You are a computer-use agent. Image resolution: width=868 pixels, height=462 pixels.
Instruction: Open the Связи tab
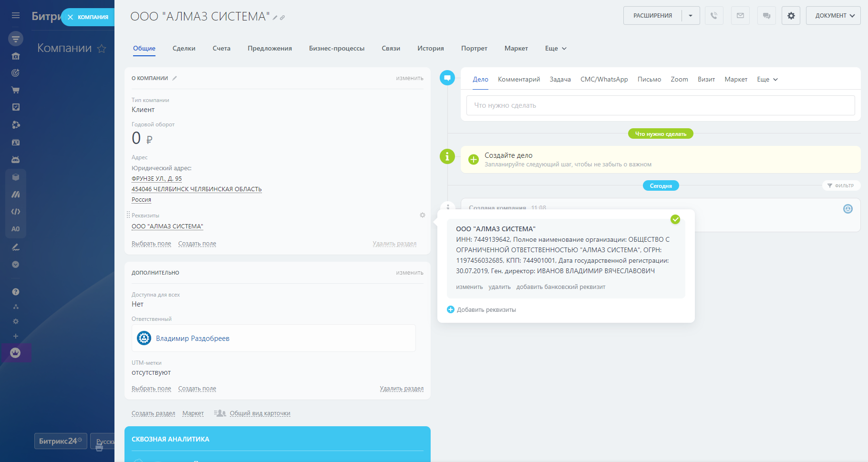point(391,48)
